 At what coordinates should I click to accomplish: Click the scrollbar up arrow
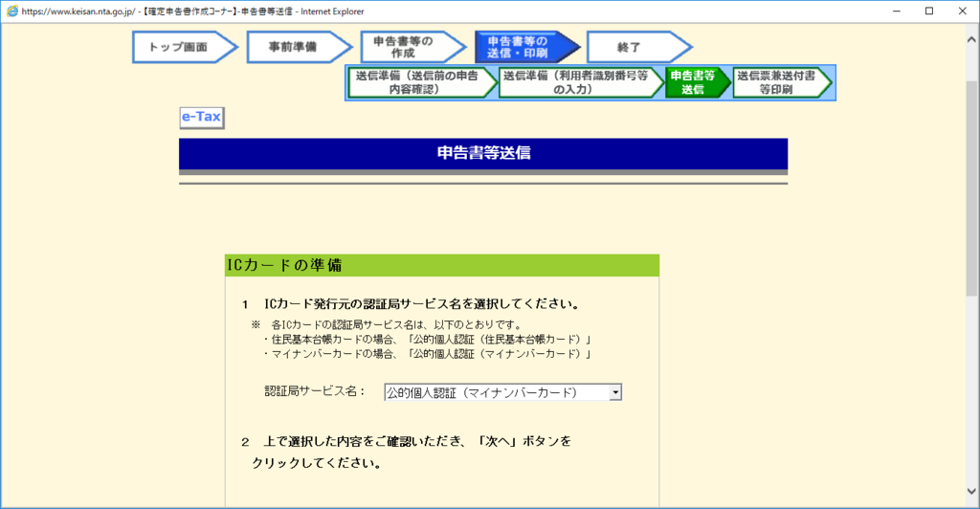972,39
